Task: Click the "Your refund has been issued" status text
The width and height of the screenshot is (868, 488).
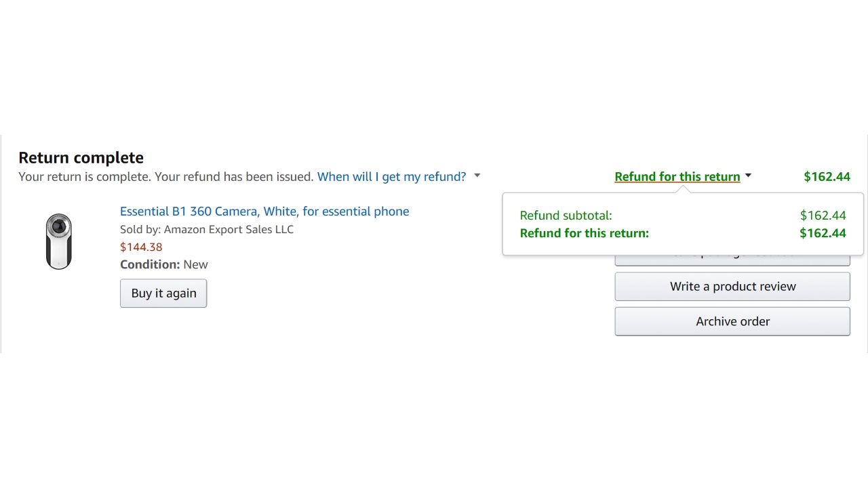Action: click(234, 177)
